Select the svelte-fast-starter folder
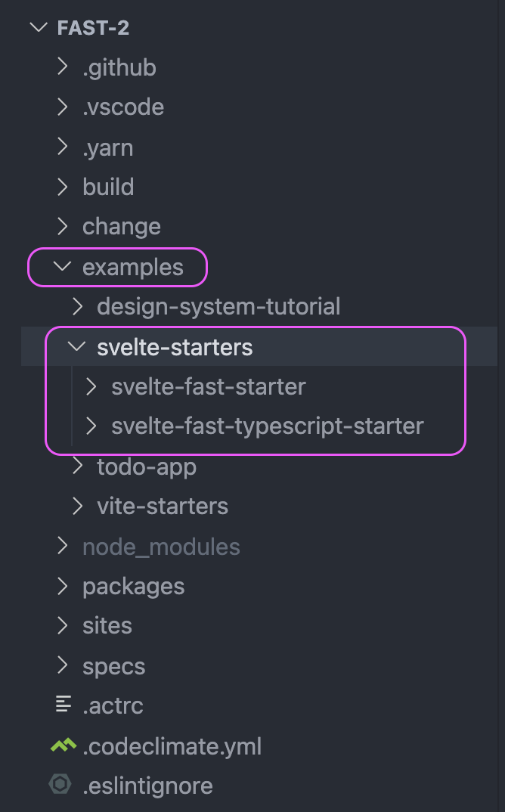 tap(208, 386)
